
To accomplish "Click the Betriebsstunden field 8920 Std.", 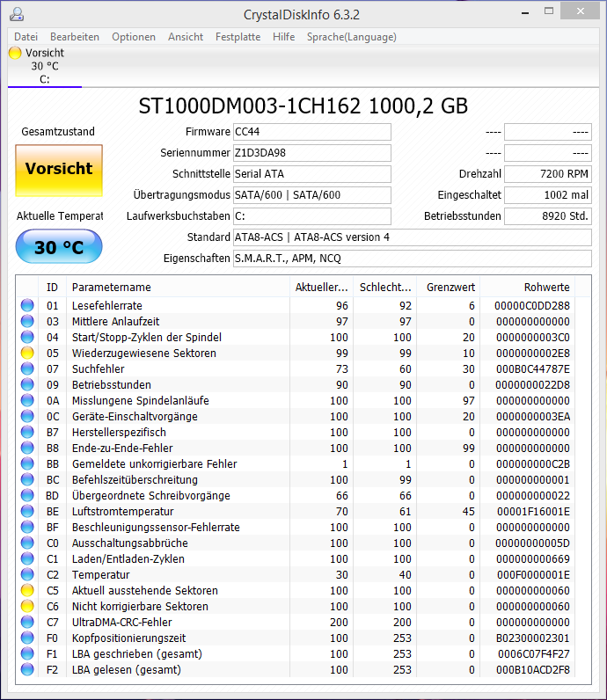I will pos(548,216).
